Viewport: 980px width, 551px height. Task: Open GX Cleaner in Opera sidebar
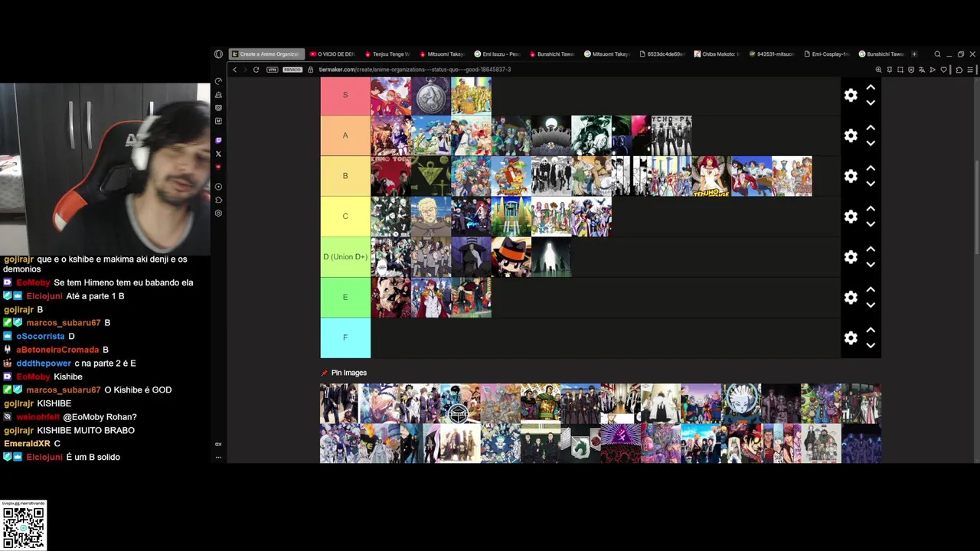click(x=218, y=95)
